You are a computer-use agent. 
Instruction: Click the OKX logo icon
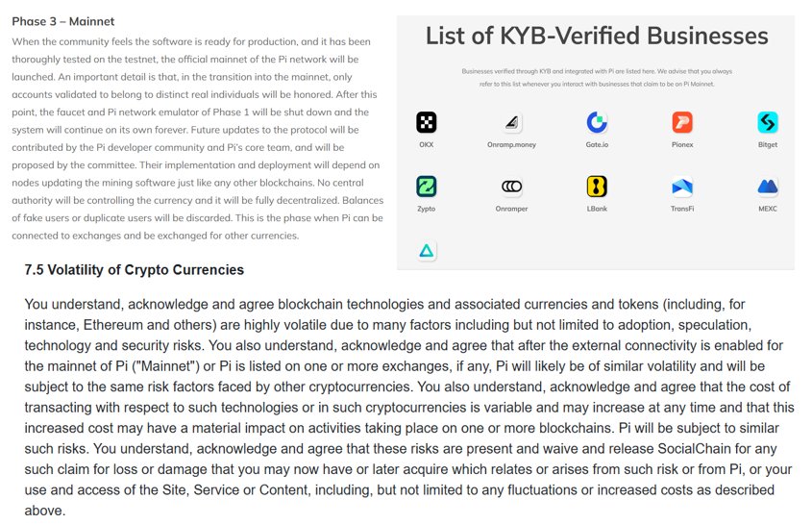click(x=426, y=122)
